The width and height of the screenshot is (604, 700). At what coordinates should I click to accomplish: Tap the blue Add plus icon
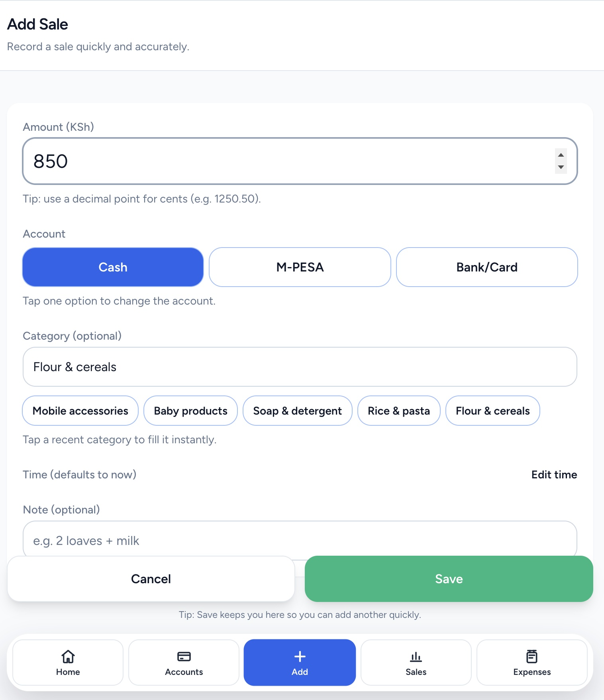click(x=299, y=662)
